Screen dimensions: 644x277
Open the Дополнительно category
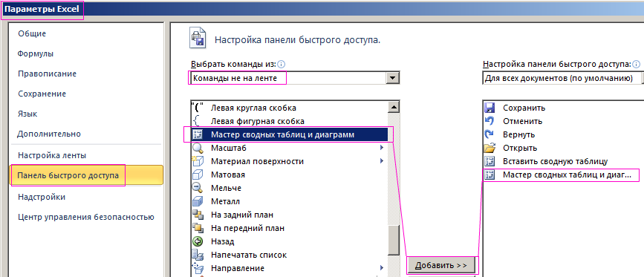tap(49, 134)
